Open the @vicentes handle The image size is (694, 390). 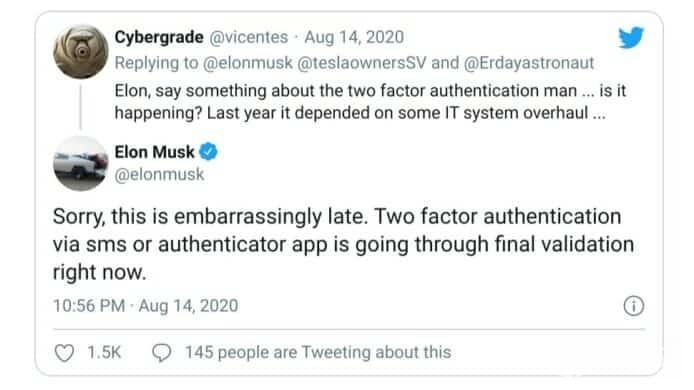point(248,37)
